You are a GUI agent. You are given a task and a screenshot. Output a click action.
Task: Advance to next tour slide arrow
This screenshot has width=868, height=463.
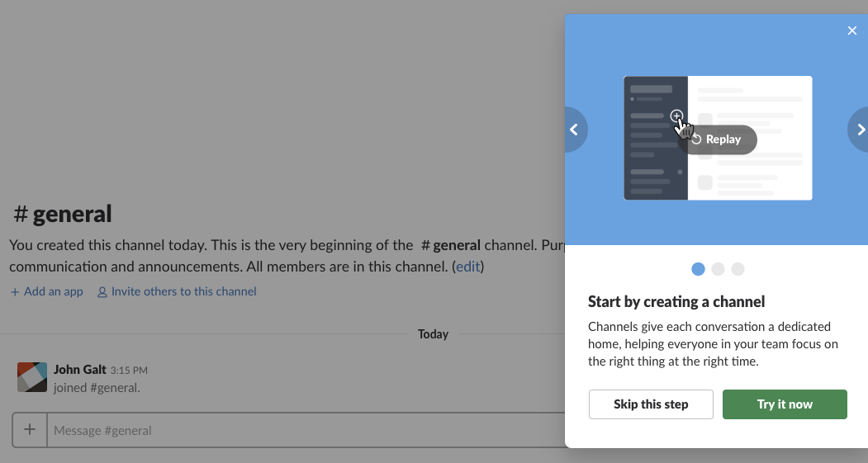(x=859, y=130)
